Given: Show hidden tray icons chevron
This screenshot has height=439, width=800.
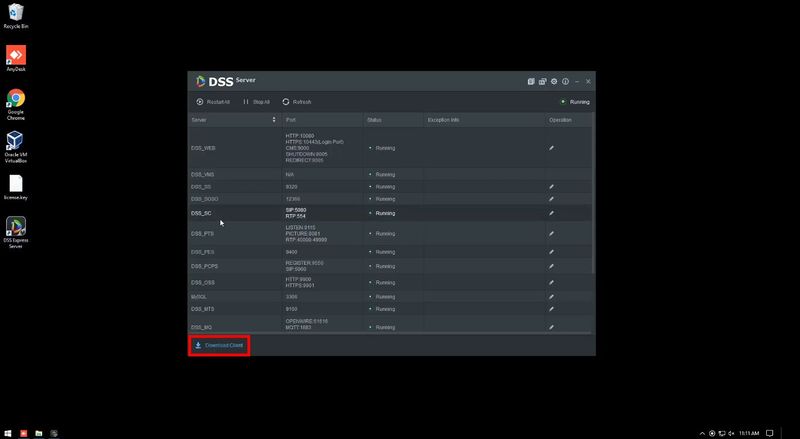Looking at the screenshot, I should click(702, 433).
